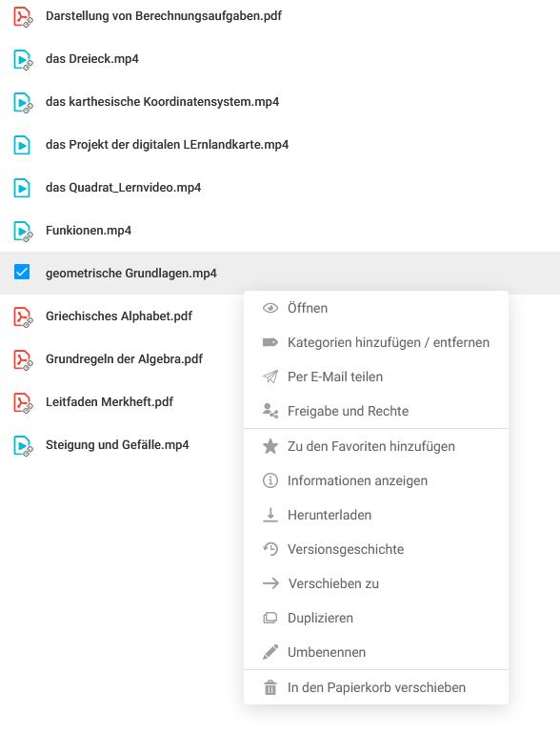Viewport: 560px width, 754px height.
Task: Click the info circle icon for Informationen anzeigen
Action: pyautogui.click(x=270, y=480)
